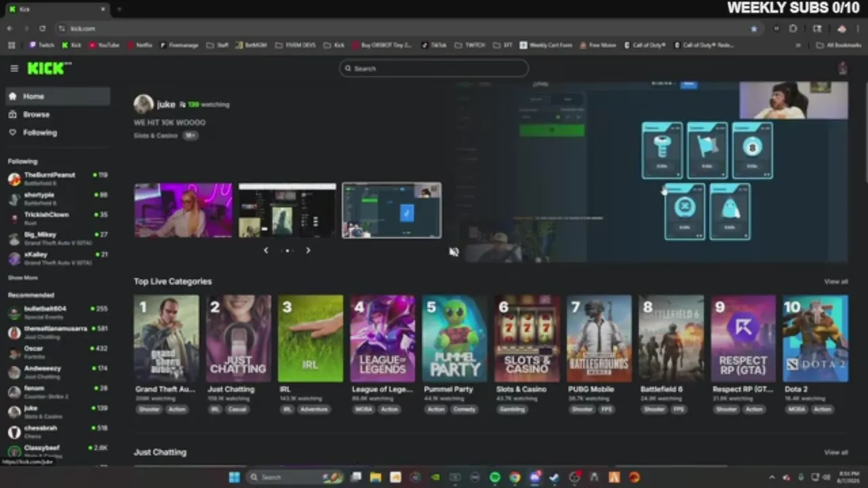Unmute the featured stream preview
This screenshot has width=868, height=488.
(454, 251)
